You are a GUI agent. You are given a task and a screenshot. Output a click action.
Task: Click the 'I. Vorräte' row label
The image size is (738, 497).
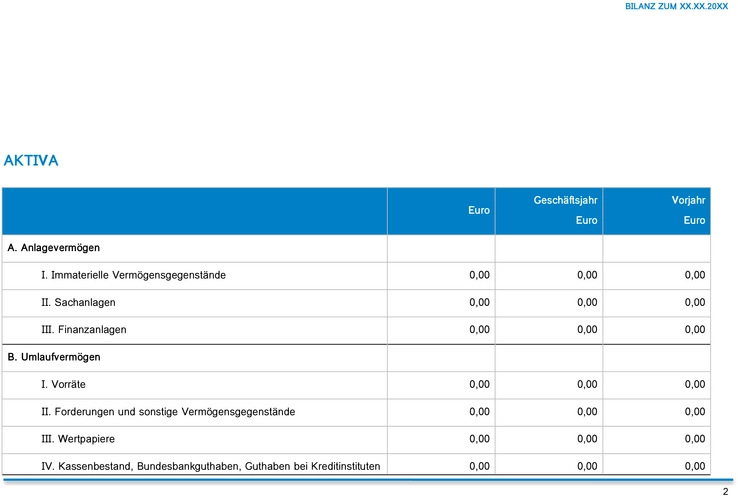[63, 384]
